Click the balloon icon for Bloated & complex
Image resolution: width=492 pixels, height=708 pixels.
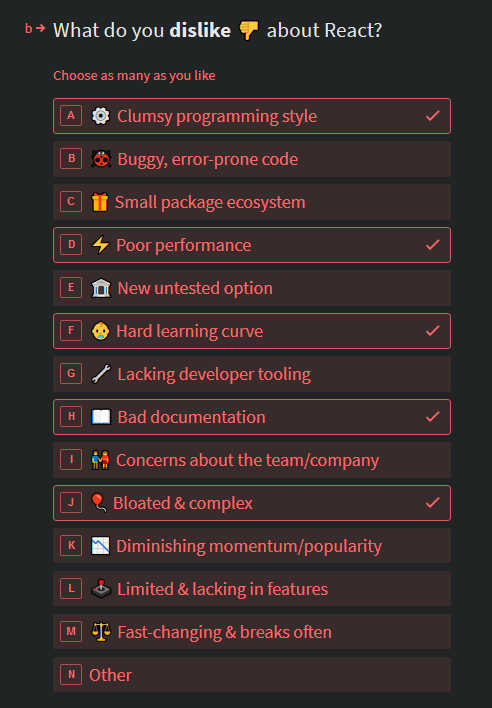click(x=99, y=503)
